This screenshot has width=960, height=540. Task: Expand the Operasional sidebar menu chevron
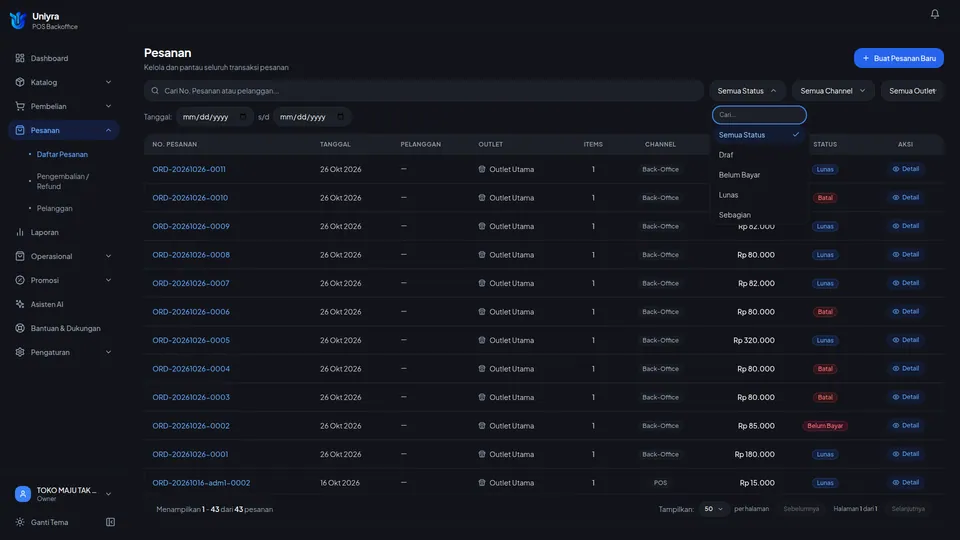coord(108,256)
